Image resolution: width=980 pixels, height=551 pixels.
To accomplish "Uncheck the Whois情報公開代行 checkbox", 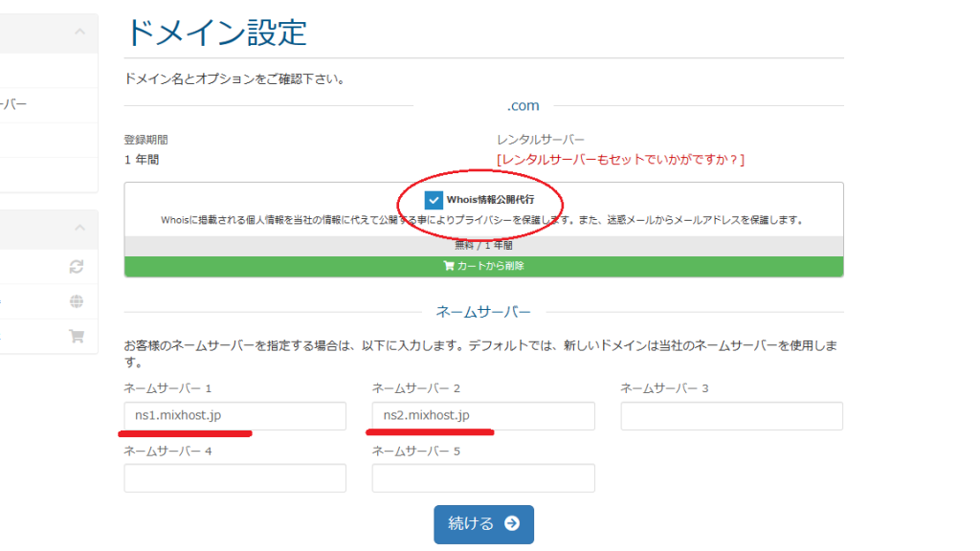I will 434,201.
